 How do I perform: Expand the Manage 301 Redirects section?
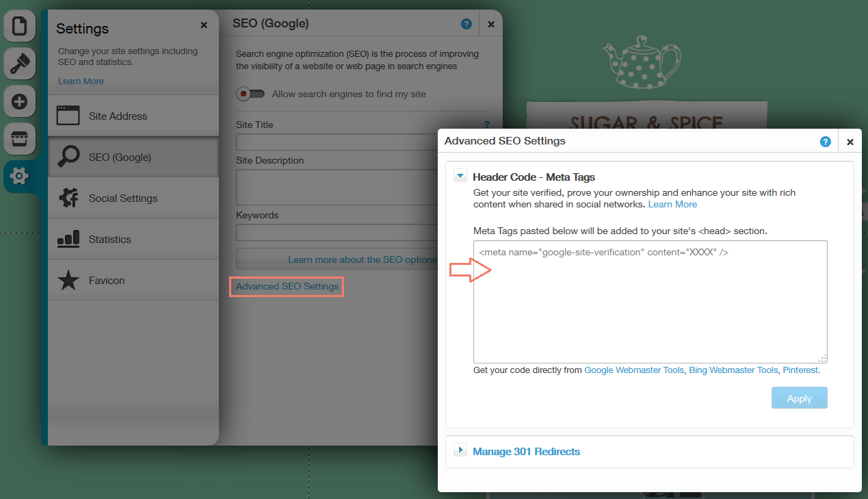click(460, 450)
